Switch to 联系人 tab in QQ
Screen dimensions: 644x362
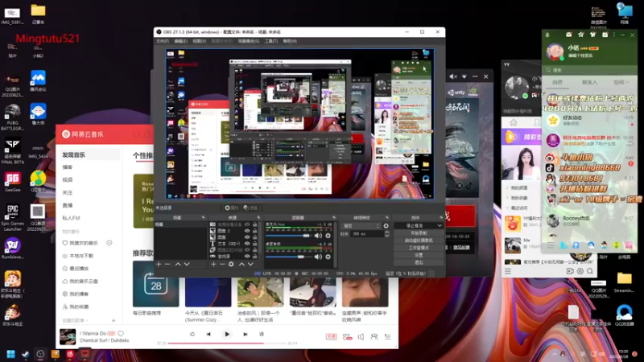(x=589, y=83)
